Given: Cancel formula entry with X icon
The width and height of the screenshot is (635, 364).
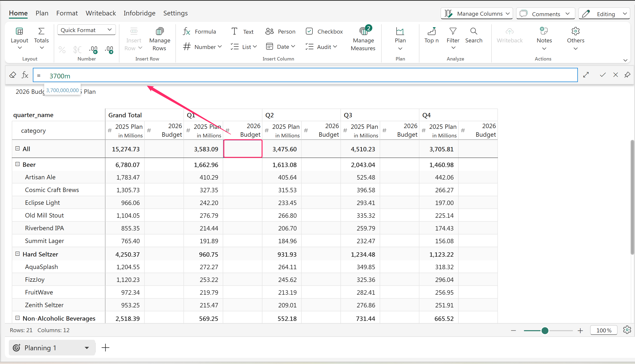Looking at the screenshot, I should tap(615, 75).
